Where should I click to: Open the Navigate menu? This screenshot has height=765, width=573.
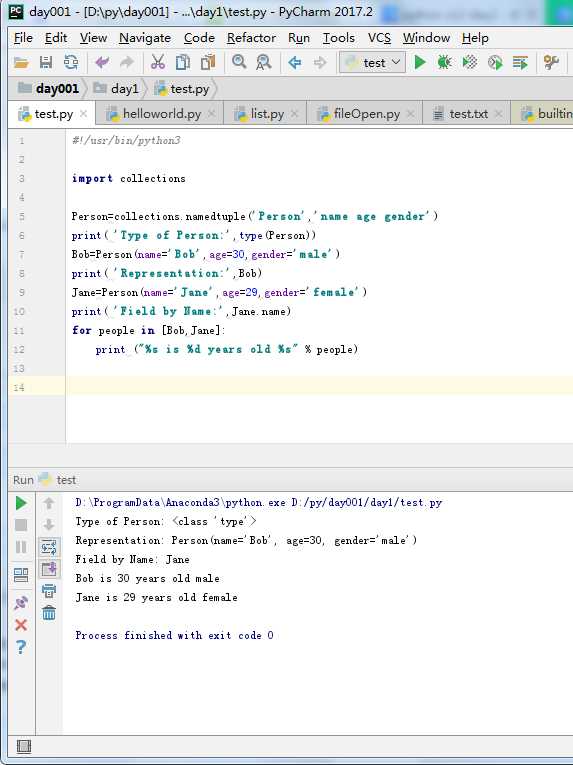click(145, 38)
